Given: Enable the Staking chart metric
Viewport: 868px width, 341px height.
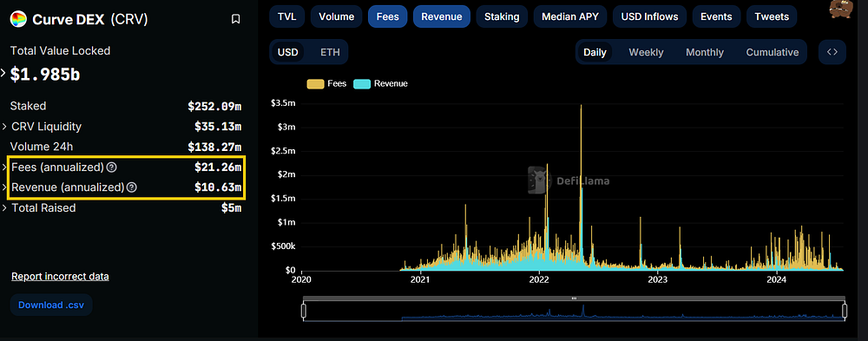Looking at the screenshot, I should coord(502,16).
